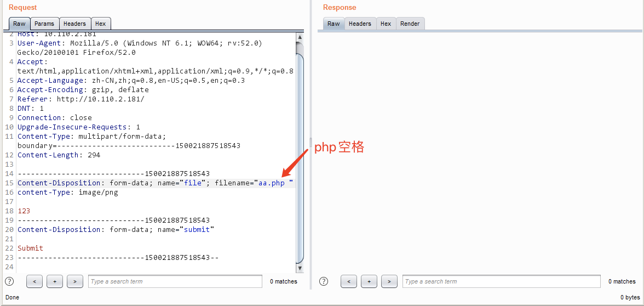Click the plus button in Response search bar

[369, 281]
